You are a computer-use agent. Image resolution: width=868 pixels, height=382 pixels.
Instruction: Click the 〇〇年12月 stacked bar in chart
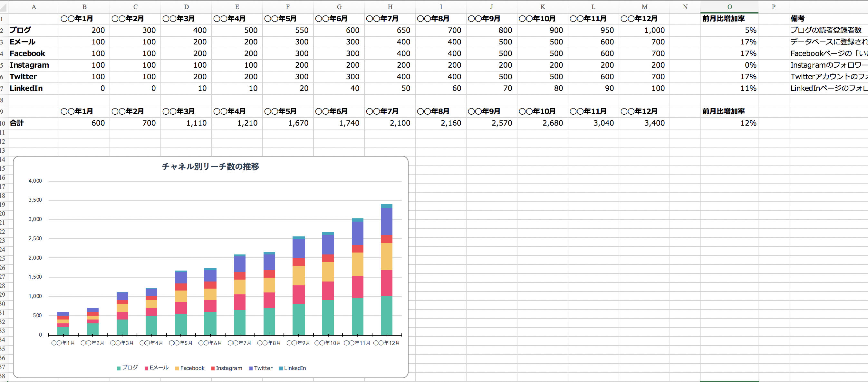tap(387, 270)
